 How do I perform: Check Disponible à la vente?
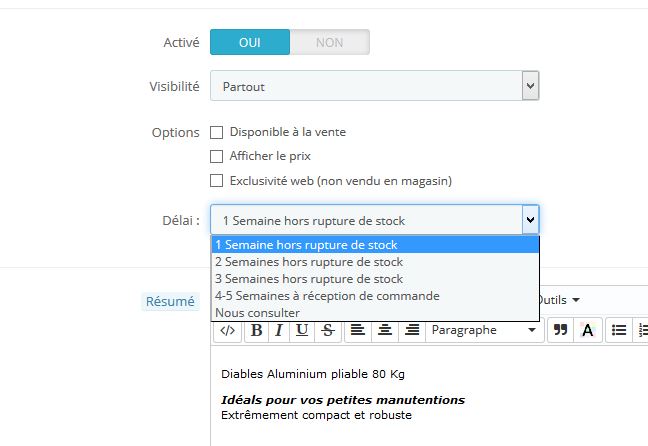216,132
